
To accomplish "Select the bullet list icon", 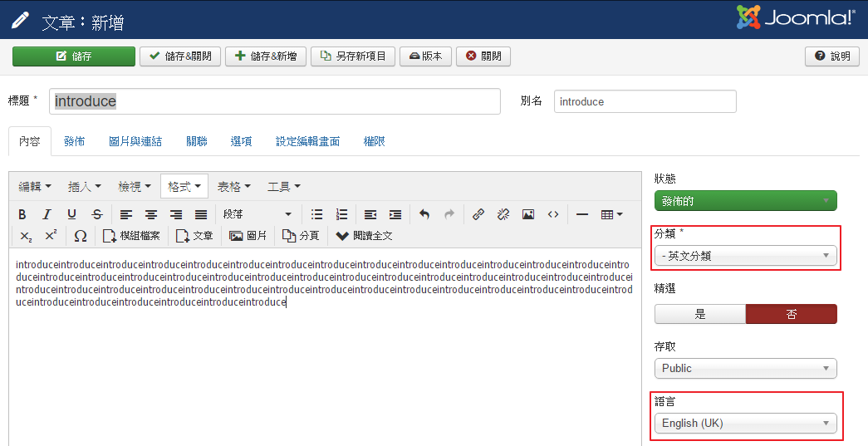I will click(316, 214).
